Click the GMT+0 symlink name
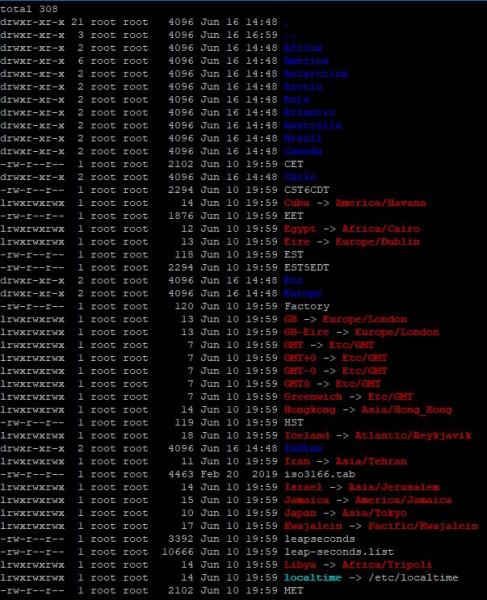This screenshot has height=600, width=487. click(x=300, y=358)
